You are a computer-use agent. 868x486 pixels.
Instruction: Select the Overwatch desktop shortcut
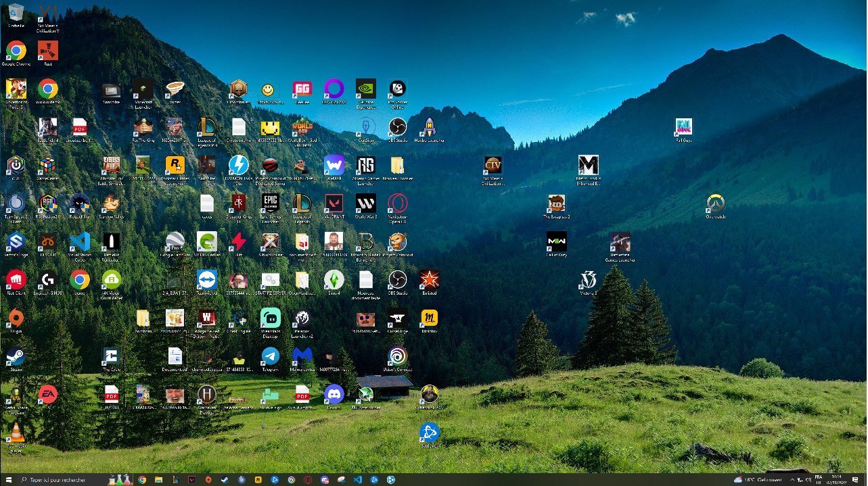[715, 203]
